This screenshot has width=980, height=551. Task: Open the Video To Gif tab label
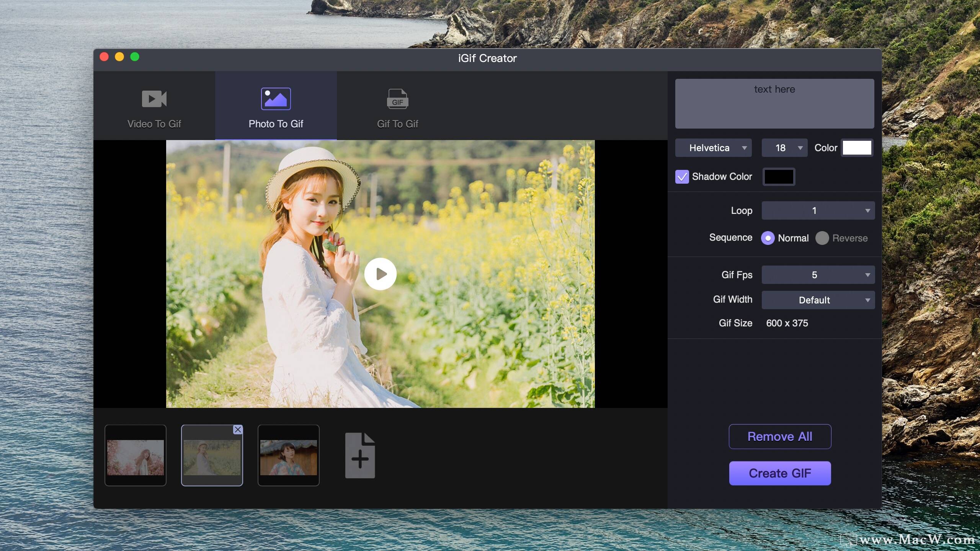tap(154, 124)
